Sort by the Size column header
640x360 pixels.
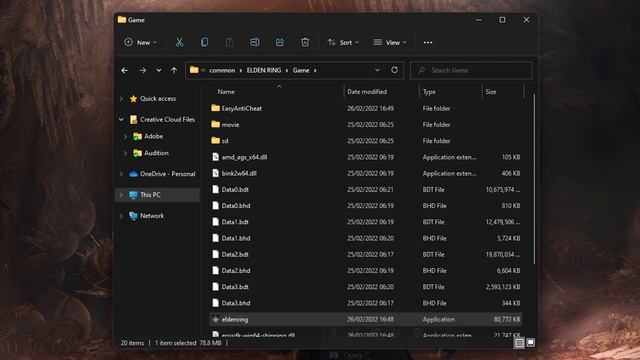491,92
